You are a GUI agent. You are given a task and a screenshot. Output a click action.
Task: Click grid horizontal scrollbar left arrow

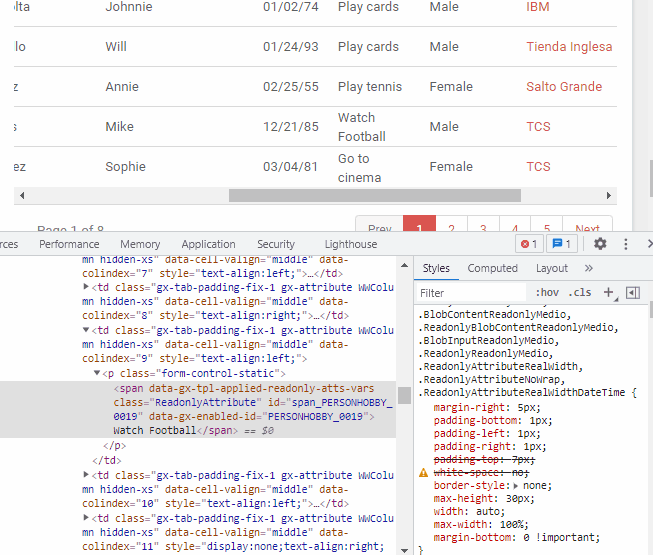22,195
